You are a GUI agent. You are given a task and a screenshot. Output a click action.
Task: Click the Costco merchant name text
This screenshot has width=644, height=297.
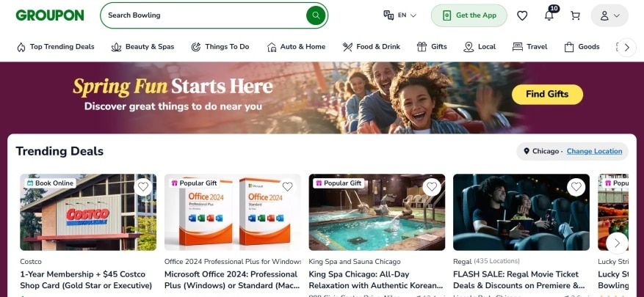(x=31, y=261)
